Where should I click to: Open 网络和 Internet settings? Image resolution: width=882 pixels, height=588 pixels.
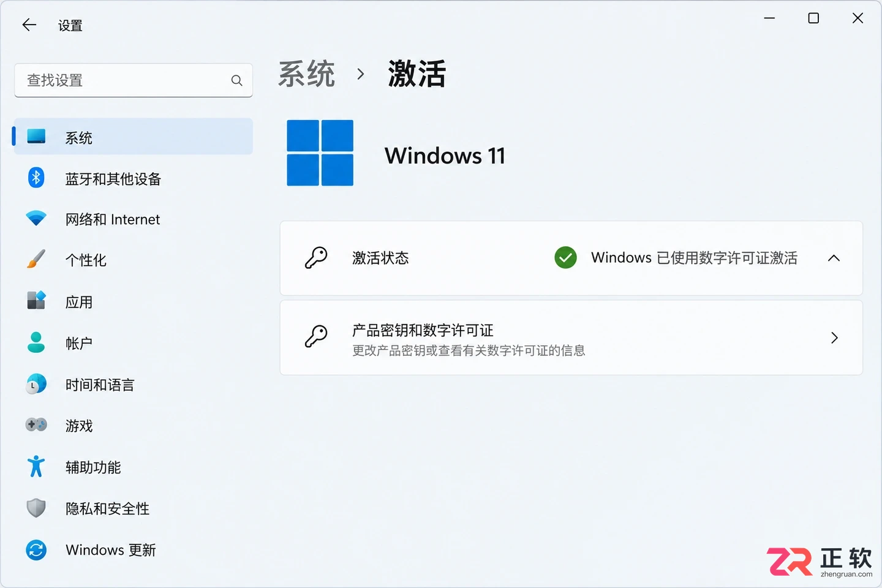coord(134,219)
